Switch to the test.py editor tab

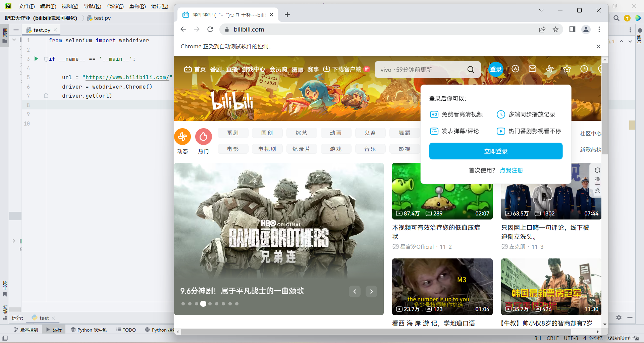tap(41, 30)
